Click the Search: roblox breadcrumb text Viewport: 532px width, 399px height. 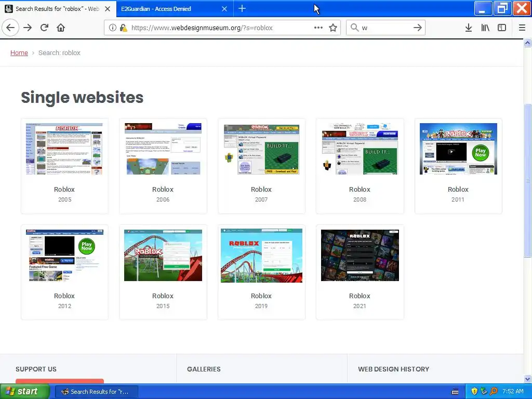[x=59, y=52]
